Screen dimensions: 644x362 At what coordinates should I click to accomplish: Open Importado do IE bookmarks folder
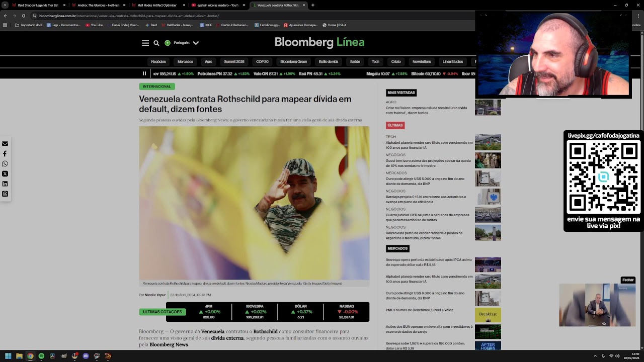pyautogui.click(x=29, y=25)
